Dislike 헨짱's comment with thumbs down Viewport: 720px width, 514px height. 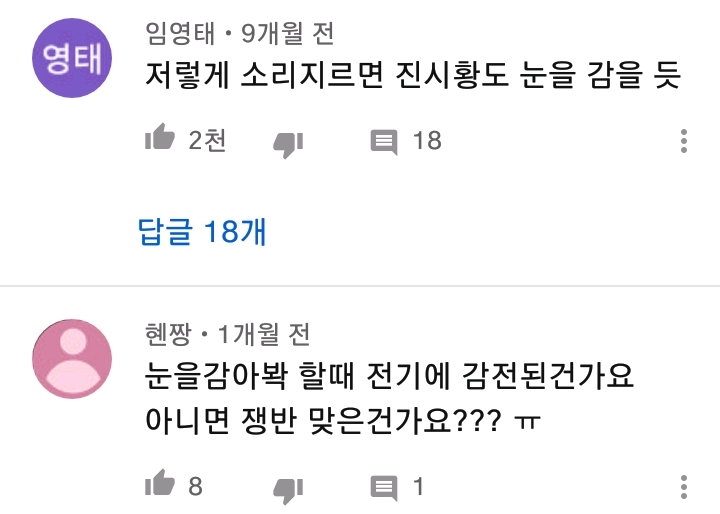287,489
